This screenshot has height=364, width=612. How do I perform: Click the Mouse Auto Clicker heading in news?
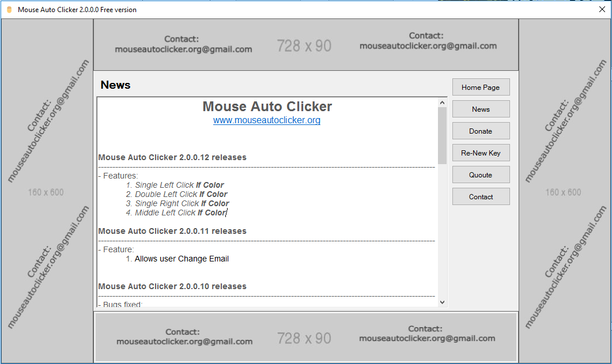pyautogui.click(x=267, y=107)
